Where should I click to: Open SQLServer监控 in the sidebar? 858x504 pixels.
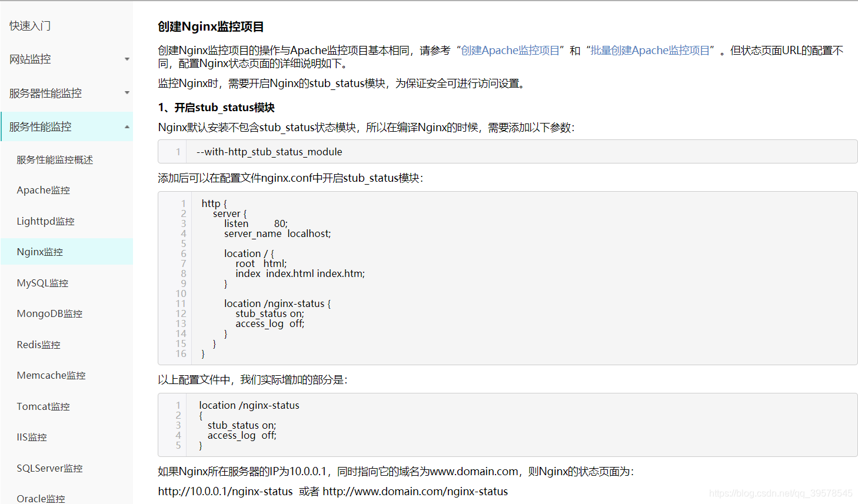pos(50,469)
